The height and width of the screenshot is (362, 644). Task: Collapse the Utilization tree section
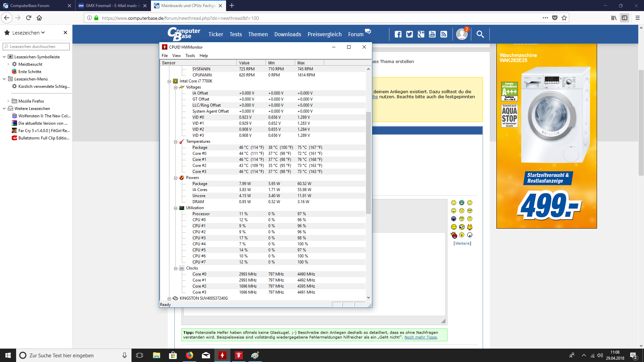tap(175, 208)
